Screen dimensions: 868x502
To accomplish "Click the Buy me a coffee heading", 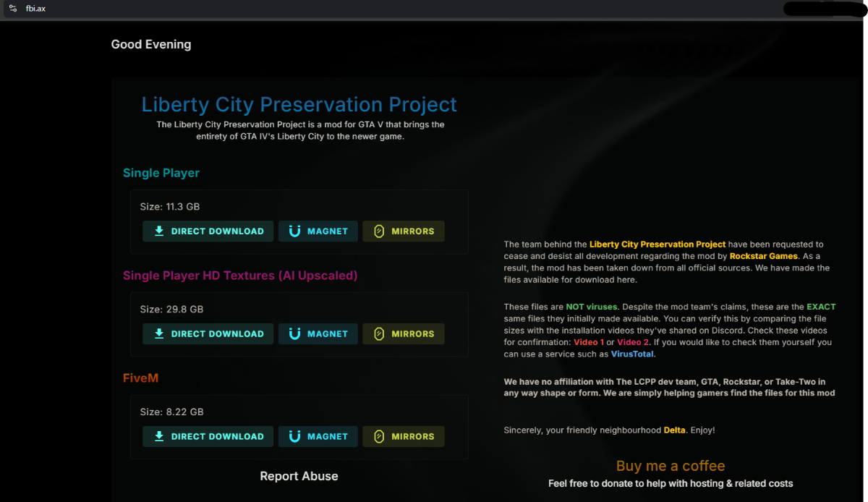I will click(x=670, y=466).
